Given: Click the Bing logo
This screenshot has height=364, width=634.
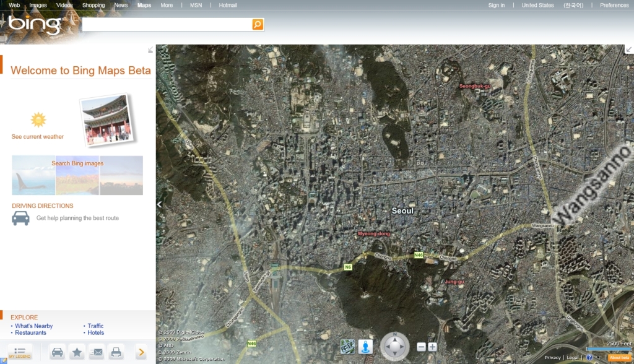Looking at the screenshot, I should (35, 24).
